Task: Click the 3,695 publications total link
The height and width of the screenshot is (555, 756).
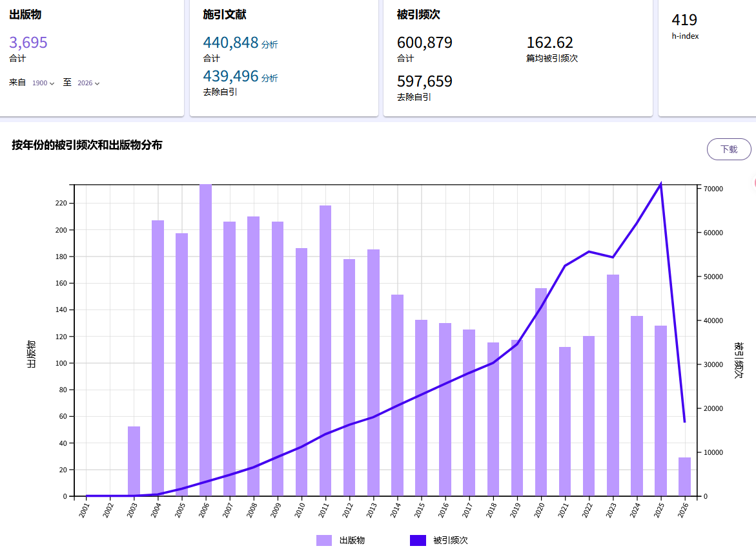Action: 28,43
